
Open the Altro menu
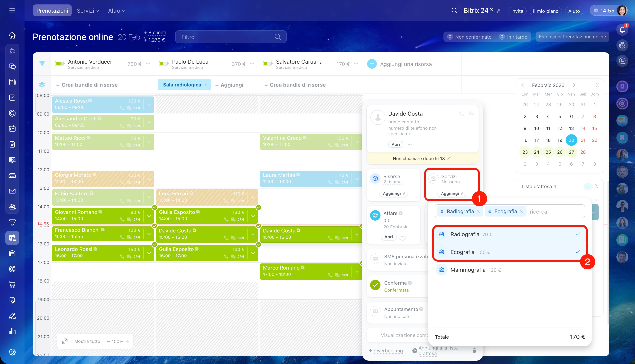pyautogui.click(x=116, y=11)
